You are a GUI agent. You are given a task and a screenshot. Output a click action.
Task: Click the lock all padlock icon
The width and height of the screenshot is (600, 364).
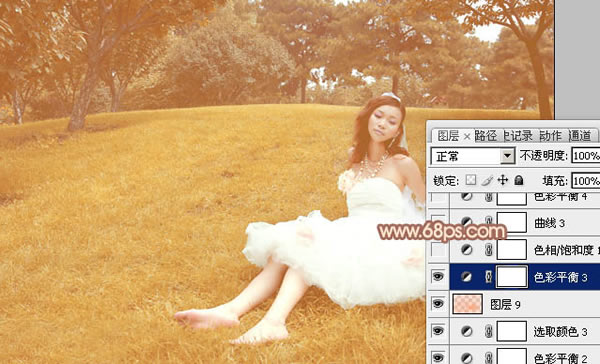(518, 180)
